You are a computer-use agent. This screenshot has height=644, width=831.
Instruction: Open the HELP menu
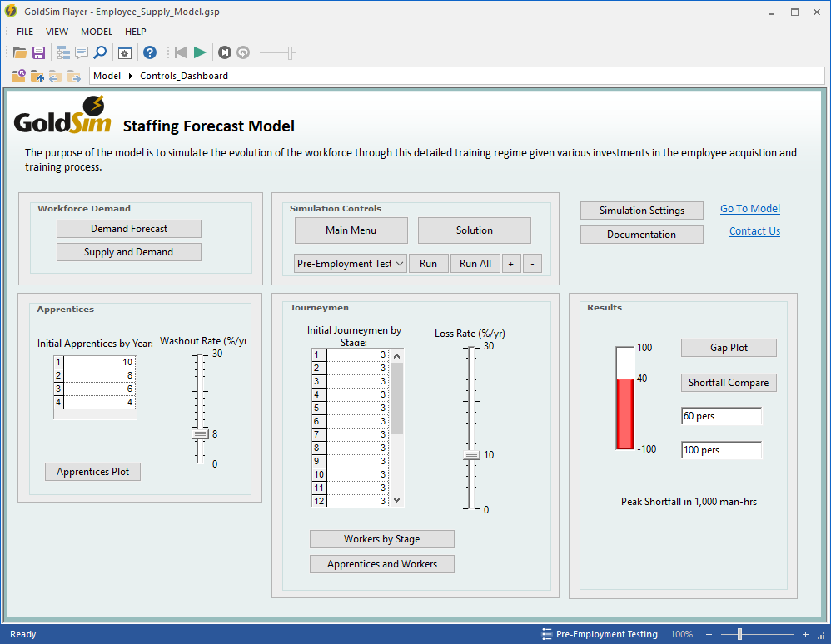coord(135,32)
